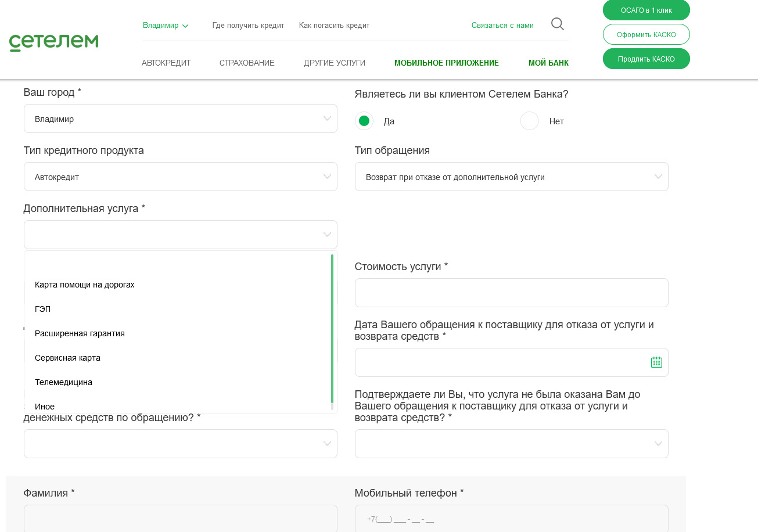Click the dropdown list green scrollbar

[332, 328]
